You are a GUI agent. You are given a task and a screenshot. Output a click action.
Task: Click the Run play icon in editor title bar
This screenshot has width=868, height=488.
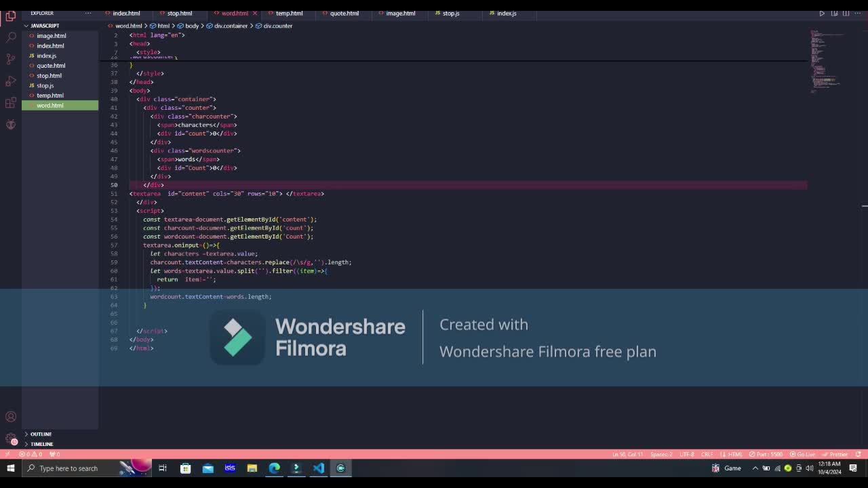[822, 14]
